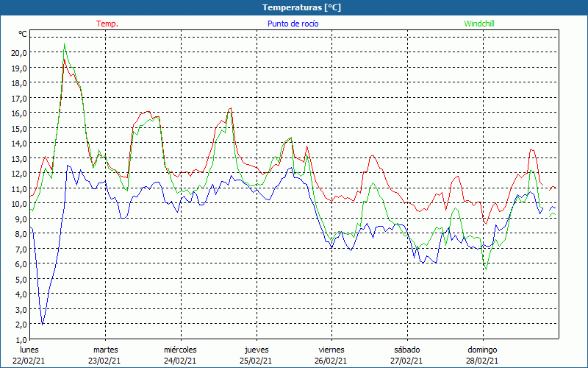Viewport: 588px width, 368px height.
Task: Click the 15,0 value on the y-axis
Action: (19, 128)
